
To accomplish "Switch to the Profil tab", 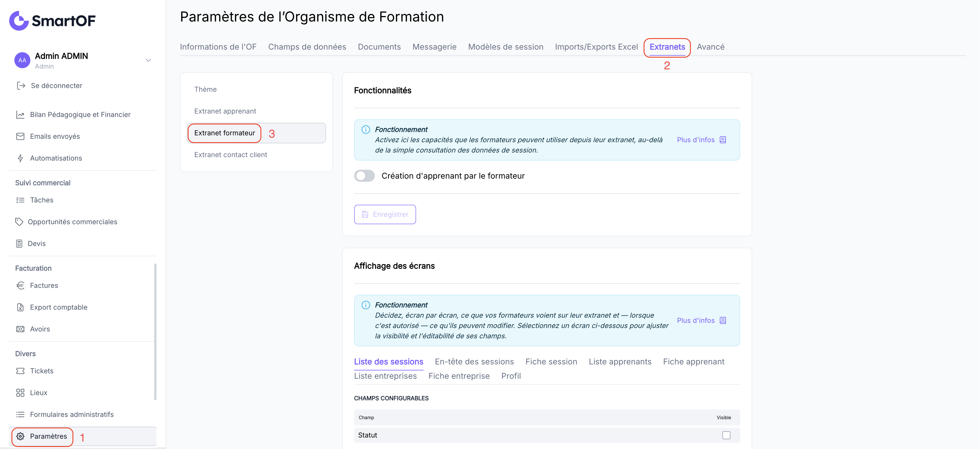I will pos(511,376).
